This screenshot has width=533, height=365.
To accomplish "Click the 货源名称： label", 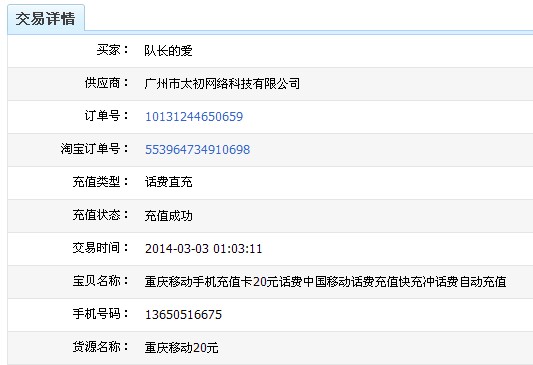I will [x=101, y=347].
